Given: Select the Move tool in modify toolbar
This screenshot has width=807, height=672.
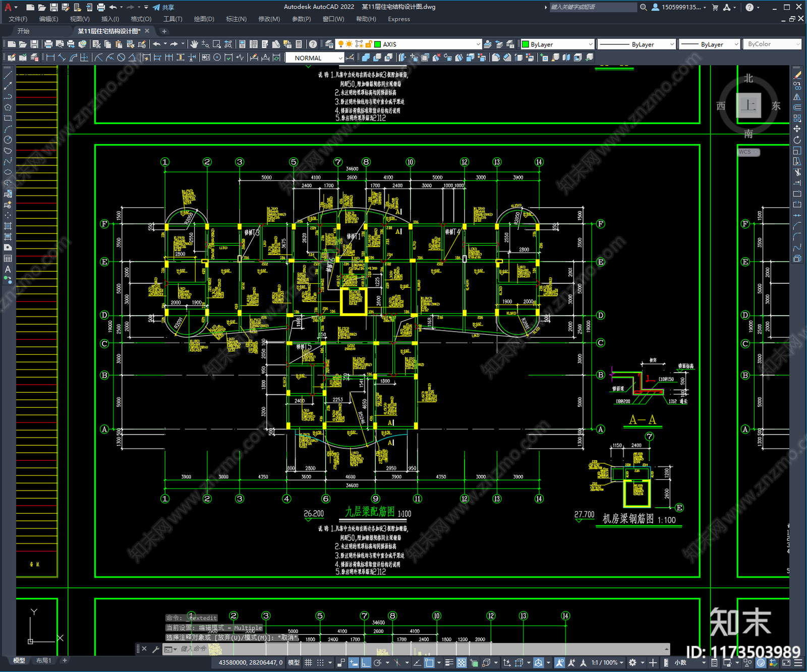Looking at the screenshot, I should [797, 129].
